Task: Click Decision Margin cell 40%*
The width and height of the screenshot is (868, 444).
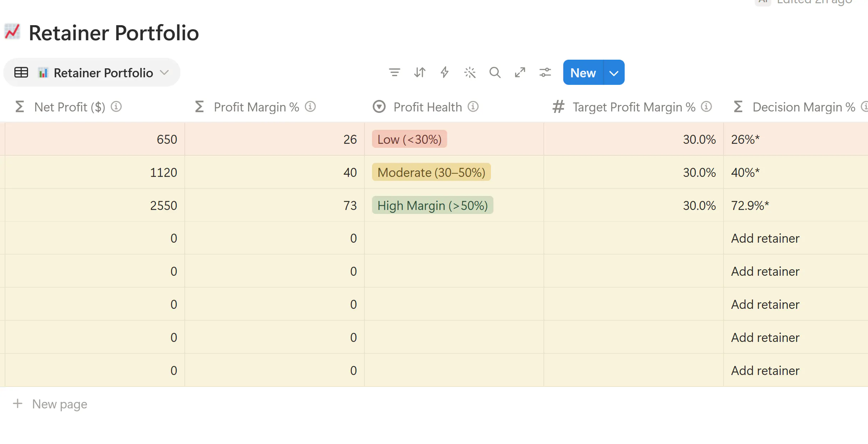Action: [x=796, y=172]
